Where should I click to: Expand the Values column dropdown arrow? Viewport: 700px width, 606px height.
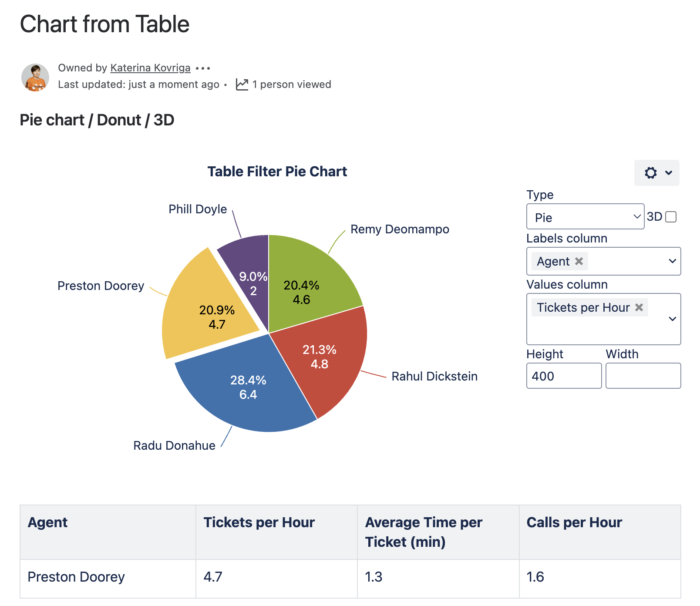click(672, 319)
